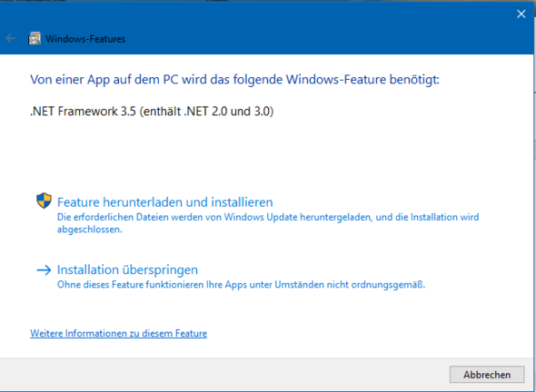Click the blue arrow icon beside Installation überspringen

(x=44, y=270)
